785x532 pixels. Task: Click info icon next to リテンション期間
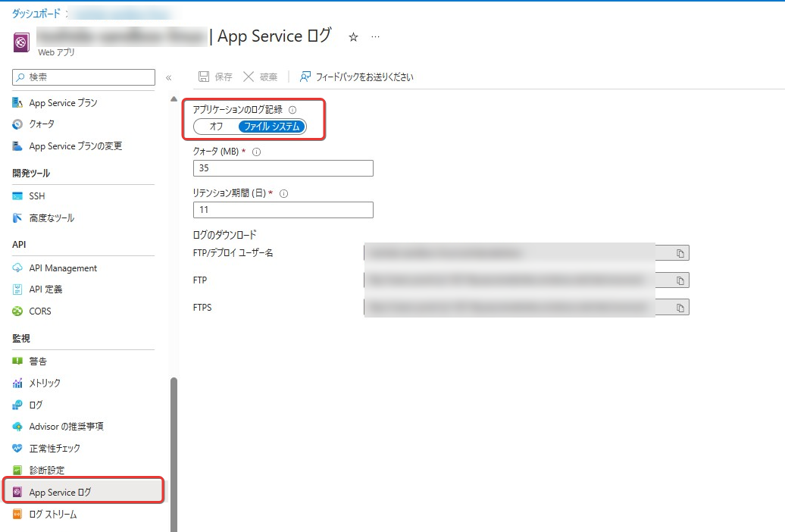point(284,193)
